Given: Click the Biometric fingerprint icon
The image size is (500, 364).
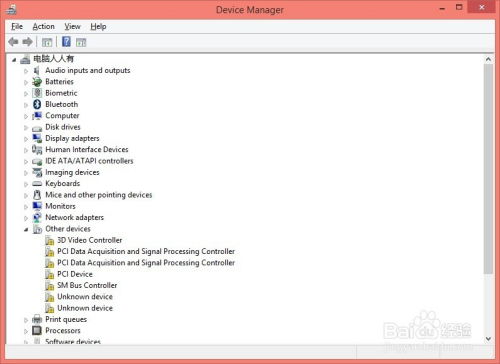Looking at the screenshot, I should pyautogui.click(x=37, y=93).
